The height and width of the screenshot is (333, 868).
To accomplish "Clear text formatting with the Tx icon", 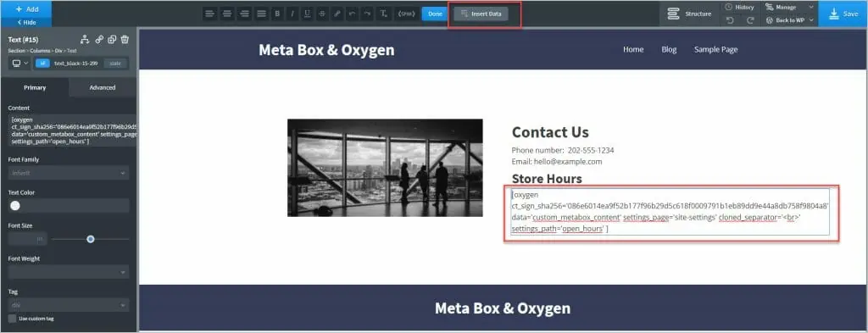I will pyautogui.click(x=383, y=14).
